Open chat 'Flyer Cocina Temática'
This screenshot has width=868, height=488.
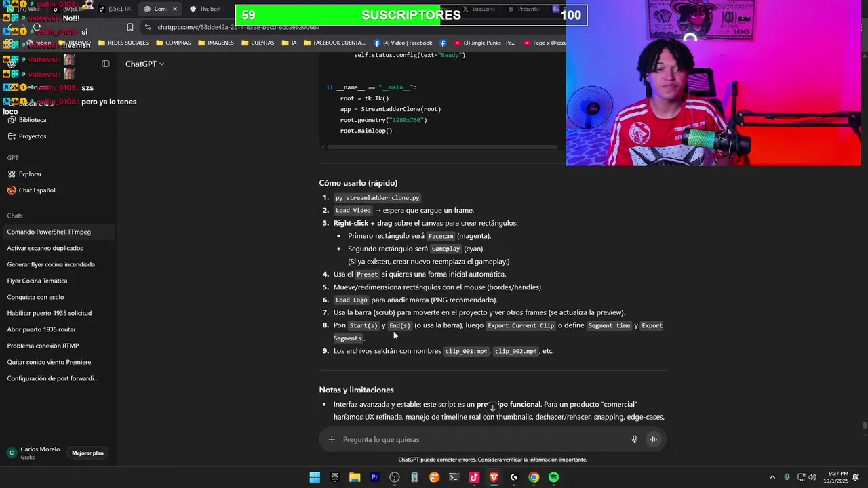[58, 281]
